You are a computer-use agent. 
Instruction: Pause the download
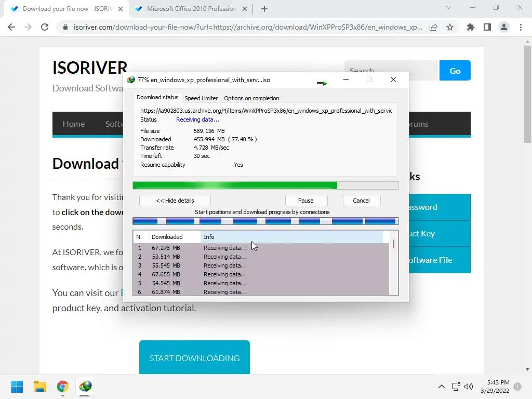click(305, 201)
